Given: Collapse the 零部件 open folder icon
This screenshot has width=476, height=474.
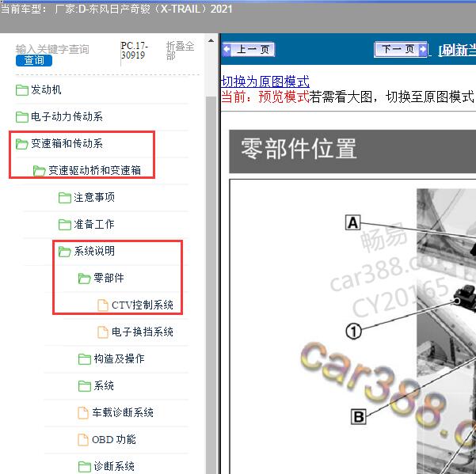Looking at the screenshot, I should click(85, 279).
